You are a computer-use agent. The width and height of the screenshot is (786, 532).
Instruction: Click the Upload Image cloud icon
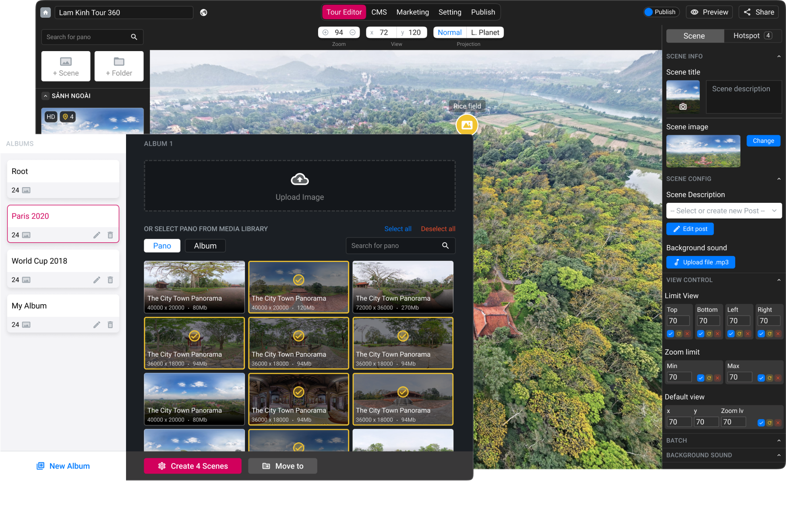pyautogui.click(x=300, y=179)
